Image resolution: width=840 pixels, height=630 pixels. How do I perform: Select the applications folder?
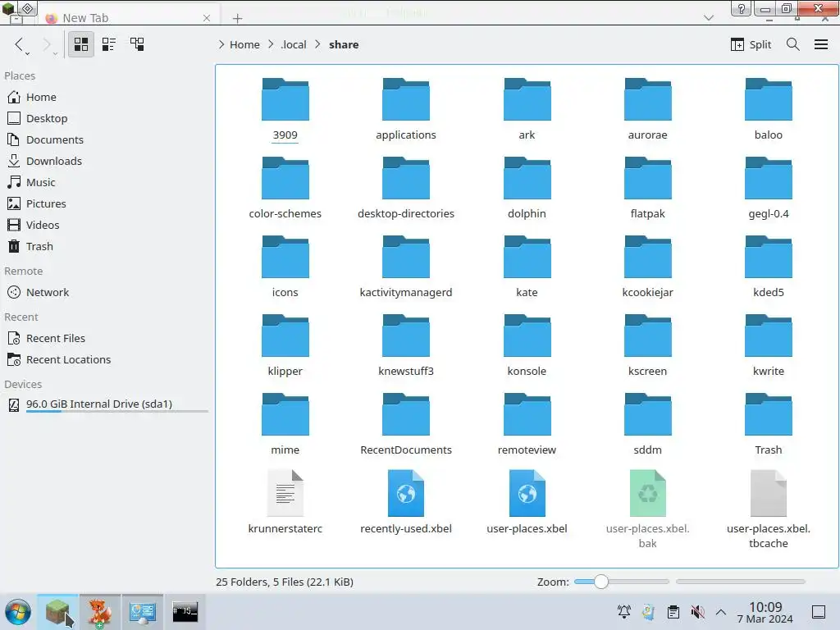click(405, 110)
